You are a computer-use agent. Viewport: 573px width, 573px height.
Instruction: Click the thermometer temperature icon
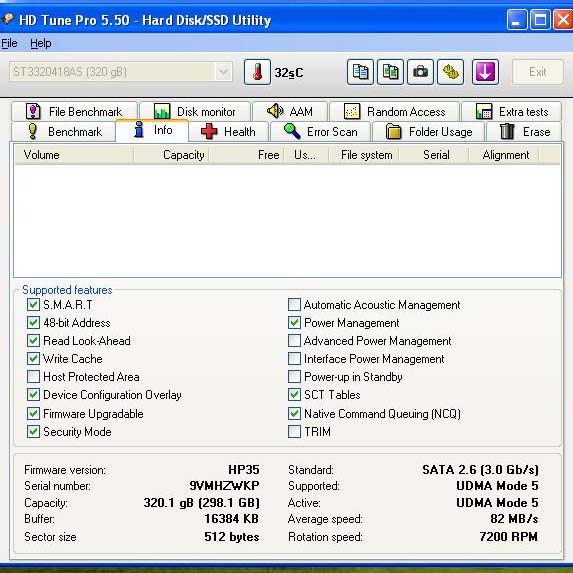(x=257, y=72)
